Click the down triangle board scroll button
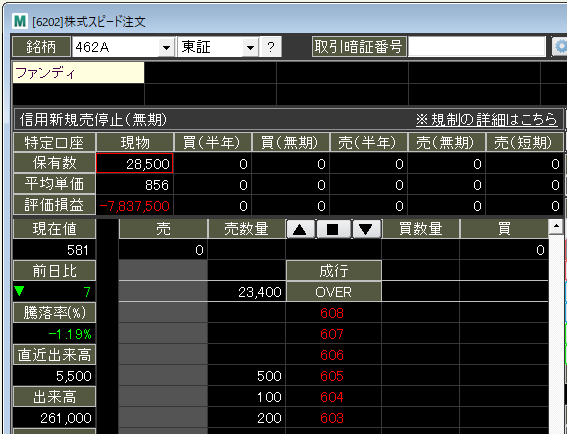 pos(366,229)
